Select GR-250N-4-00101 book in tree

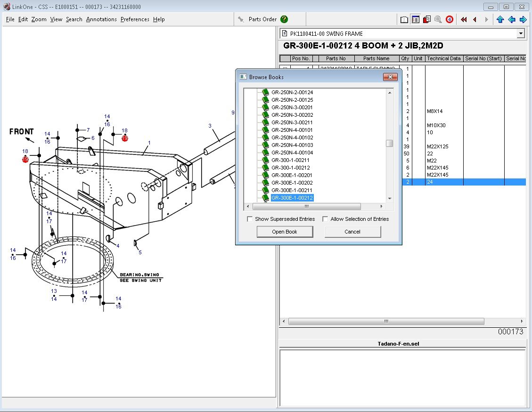pos(292,130)
